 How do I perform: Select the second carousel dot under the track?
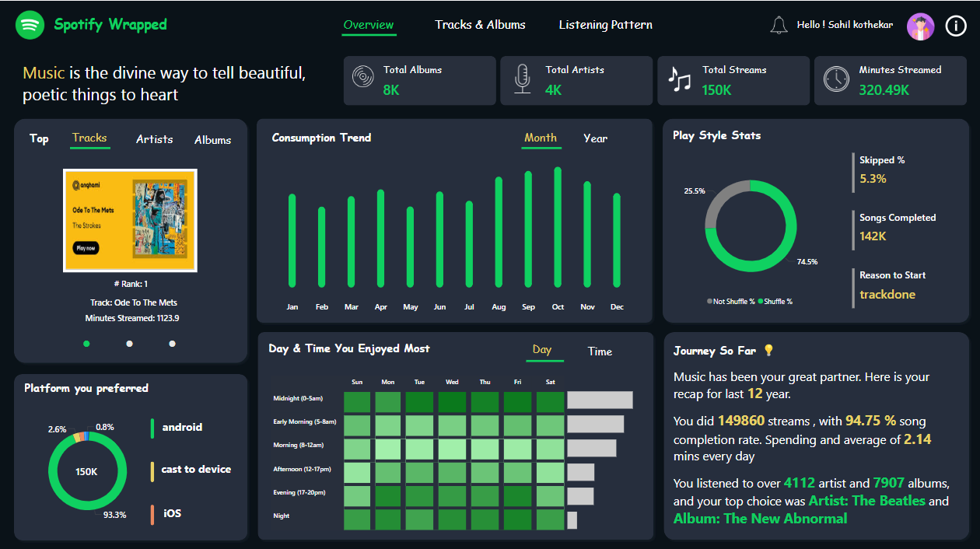tap(129, 344)
